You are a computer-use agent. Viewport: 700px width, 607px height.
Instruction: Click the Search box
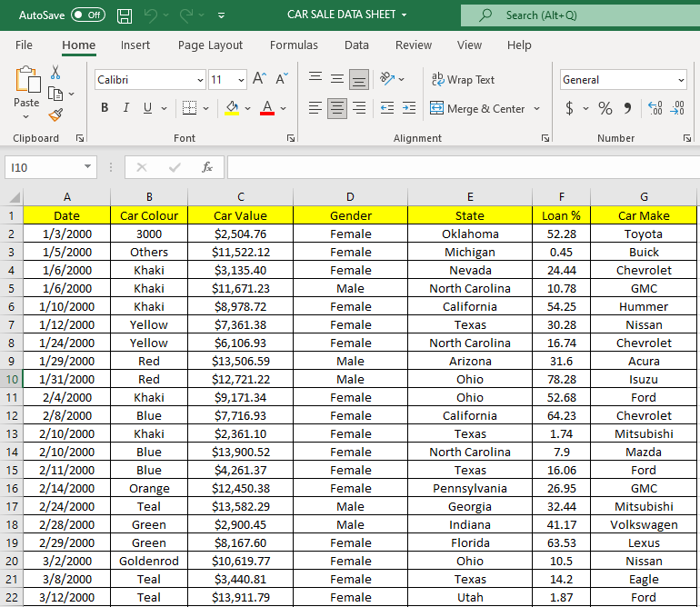click(580, 15)
